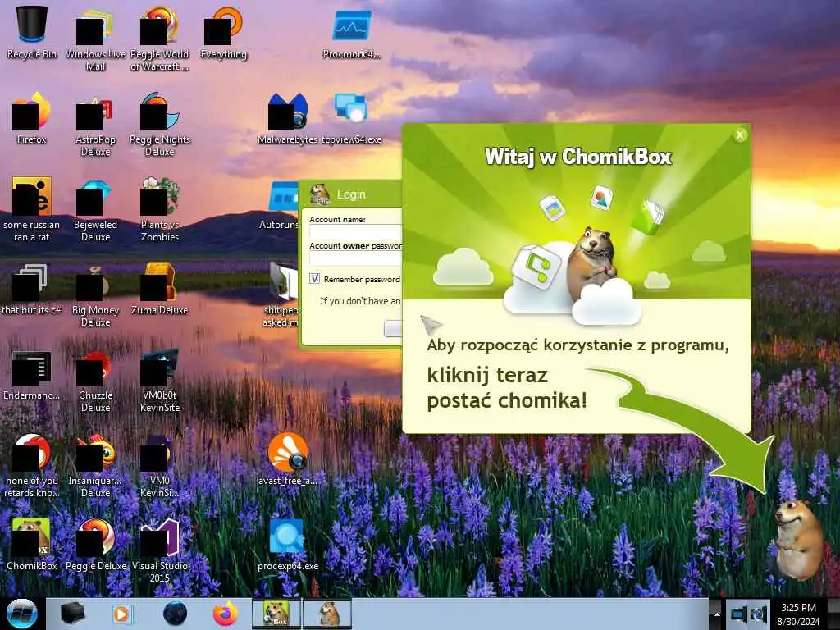Open Firefox from the taskbar
Screen dimensions: 840x630
[x=226, y=614]
